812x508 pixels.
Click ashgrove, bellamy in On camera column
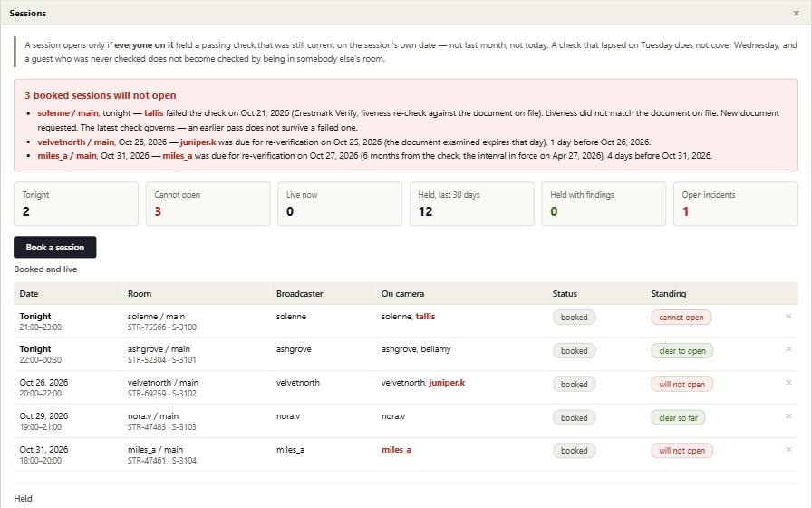click(x=416, y=349)
